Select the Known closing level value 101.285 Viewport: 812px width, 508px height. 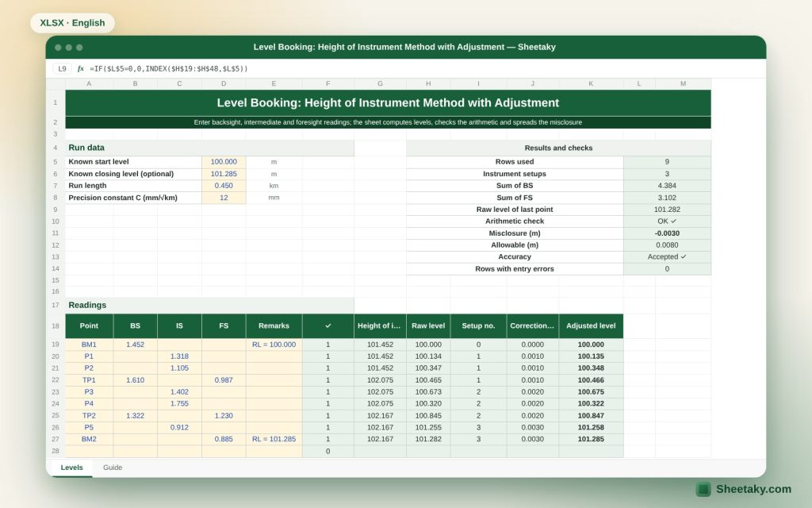pyautogui.click(x=224, y=174)
